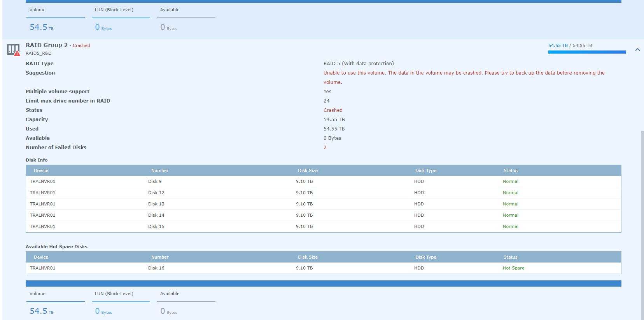The image size is (644, 320).
Task: Click the Hot Spare status of Disk 16
Action: (513, 268)
